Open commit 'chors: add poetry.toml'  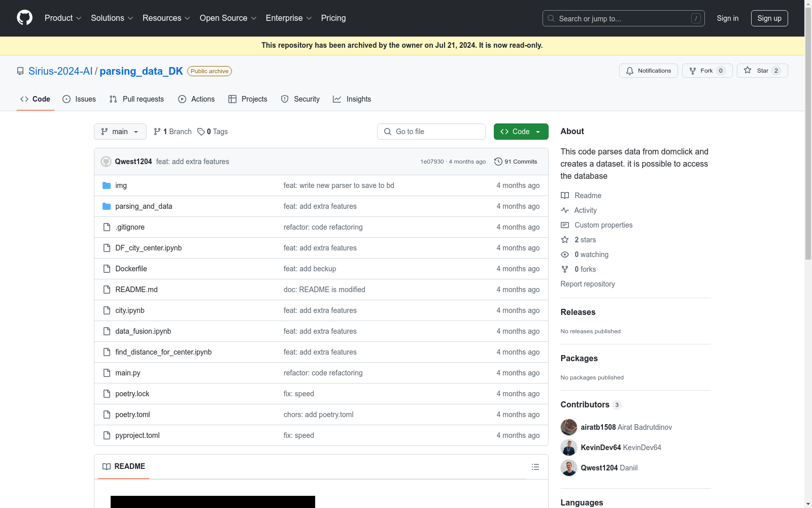(x=319, y=415)
